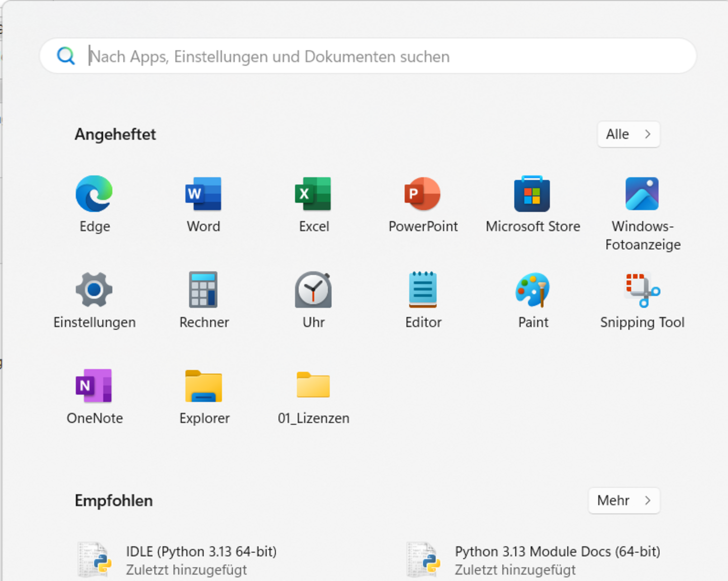
Task: Open Einstellungen gear icon
Action: [x=94, y=290]
